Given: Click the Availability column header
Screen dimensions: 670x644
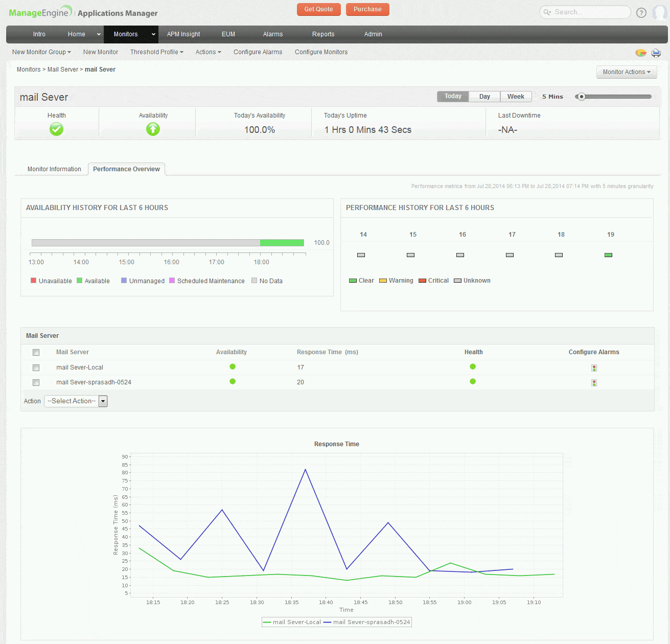Looking at the screenshot, I should click(232, 352).
